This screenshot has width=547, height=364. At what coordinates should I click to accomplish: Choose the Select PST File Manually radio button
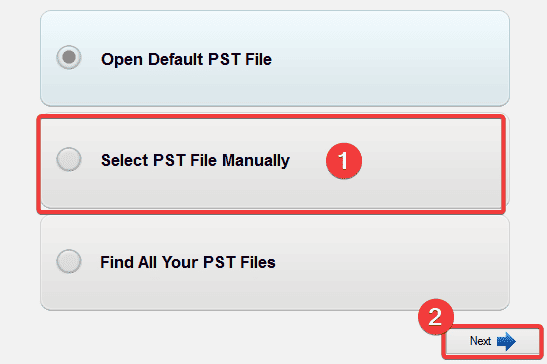[x=69, y=159]
